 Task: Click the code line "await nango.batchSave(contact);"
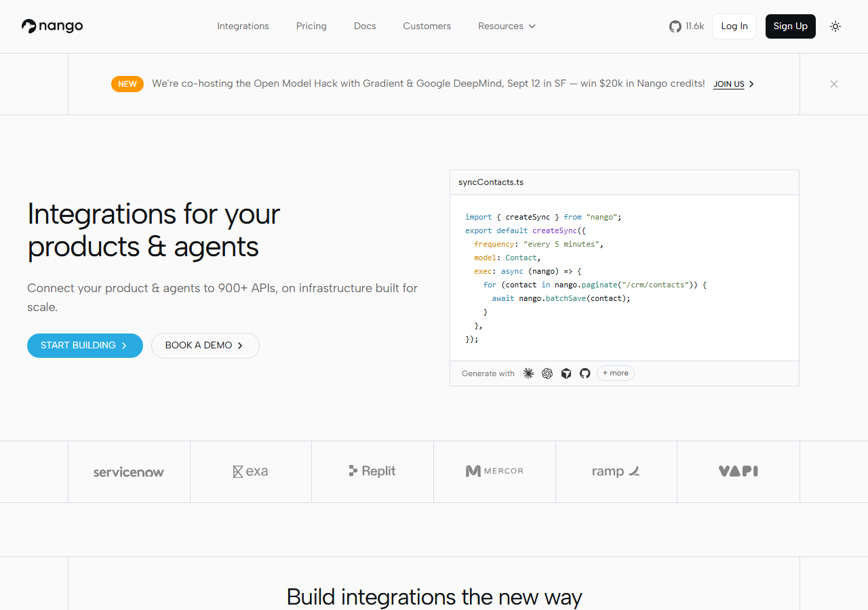(561, 298)
